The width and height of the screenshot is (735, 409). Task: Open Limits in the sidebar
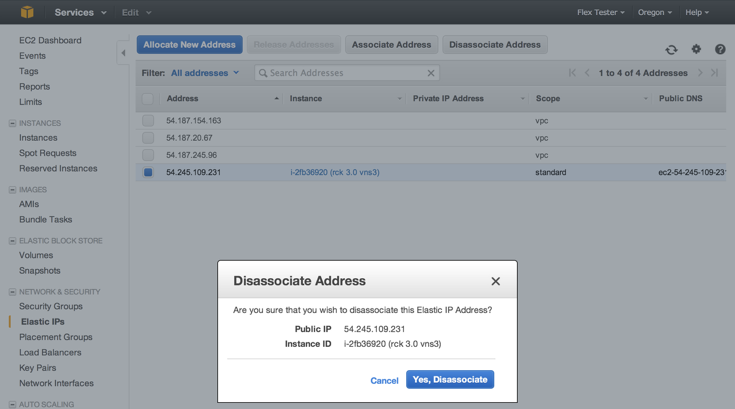coord(30,102)
